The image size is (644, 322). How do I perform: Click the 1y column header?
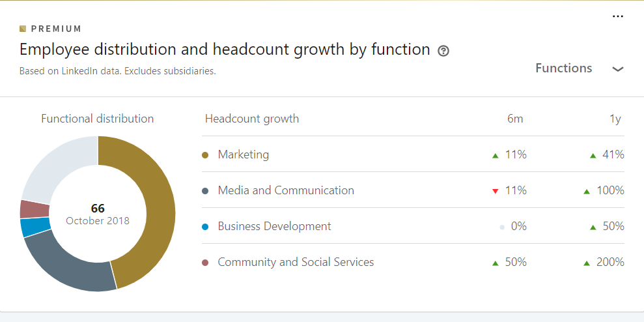615,119
